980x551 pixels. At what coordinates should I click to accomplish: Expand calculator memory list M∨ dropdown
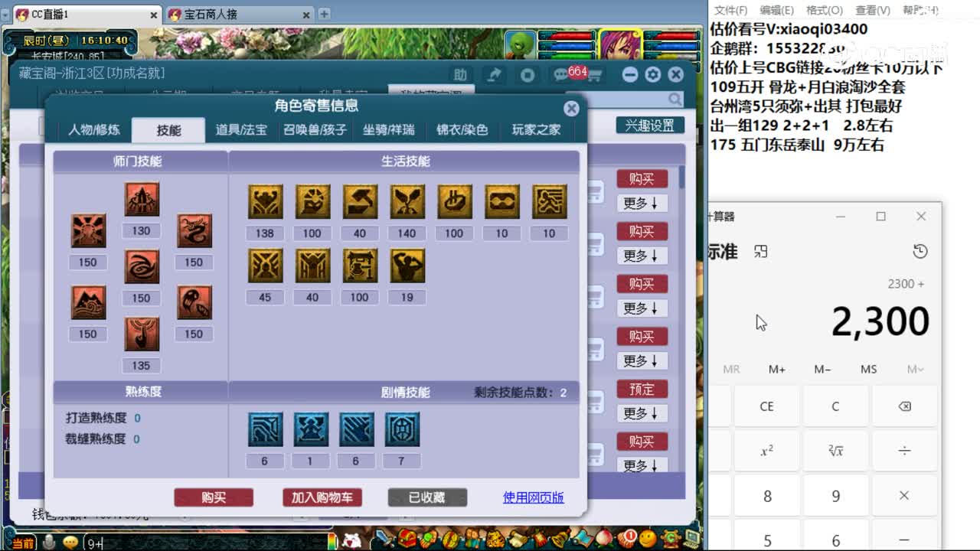915,369
